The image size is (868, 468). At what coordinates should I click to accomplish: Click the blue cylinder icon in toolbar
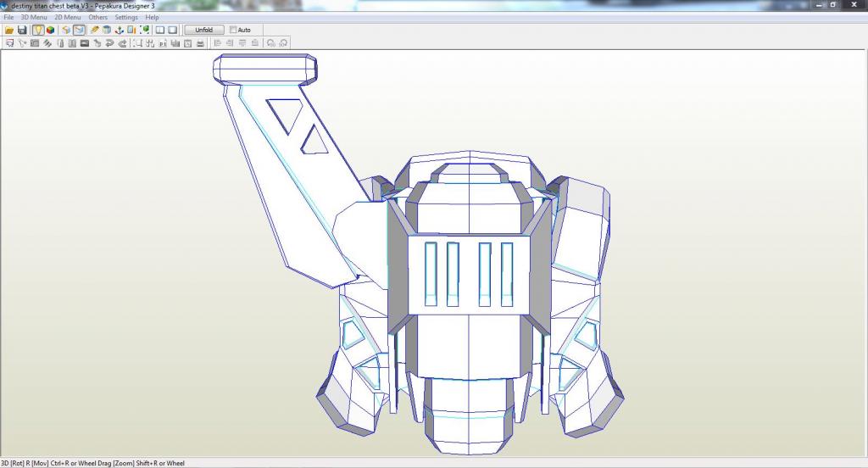(x=107, y=30)
